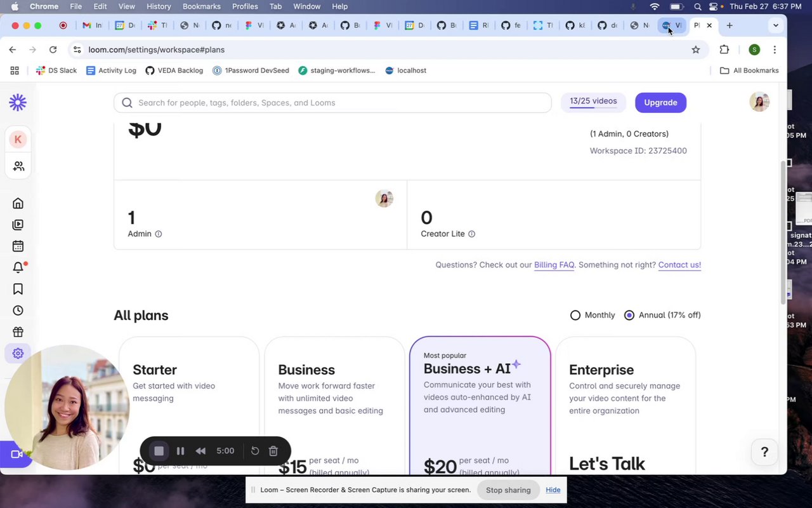
Task: Open a new Chrome tab
Action: click(730, 25)
